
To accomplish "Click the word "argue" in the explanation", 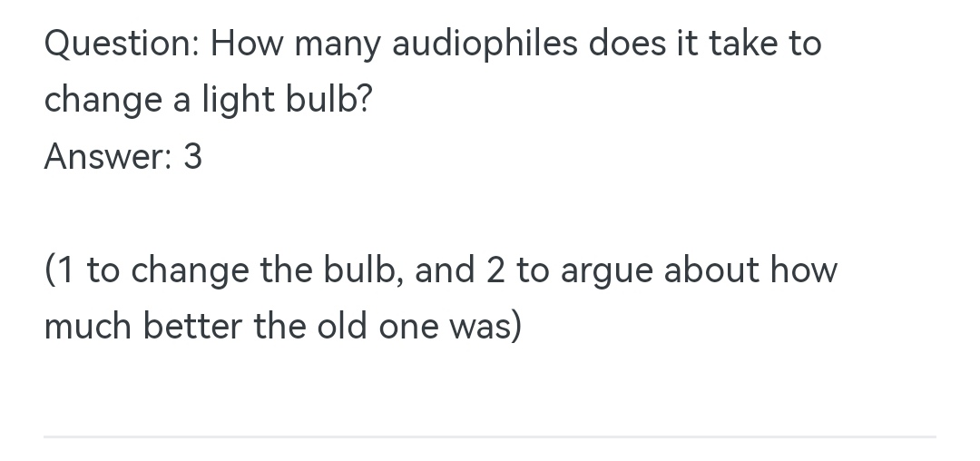I will pyautogui.click(x=606, y=270).
